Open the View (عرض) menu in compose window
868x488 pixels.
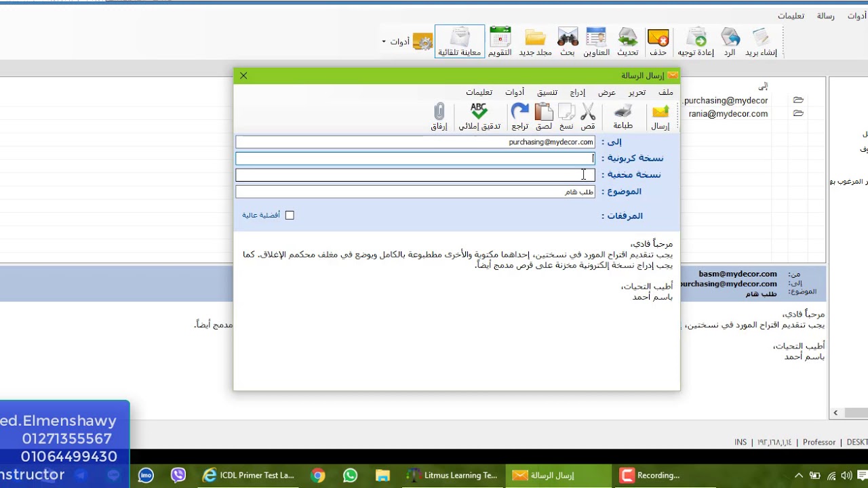pyautogui.click(x=607, y=92)
